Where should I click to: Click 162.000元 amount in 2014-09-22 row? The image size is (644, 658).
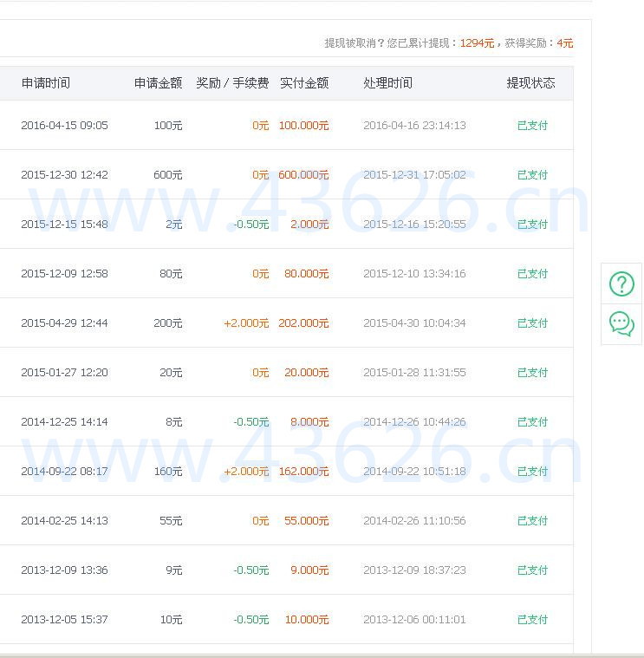coord(303,472)
